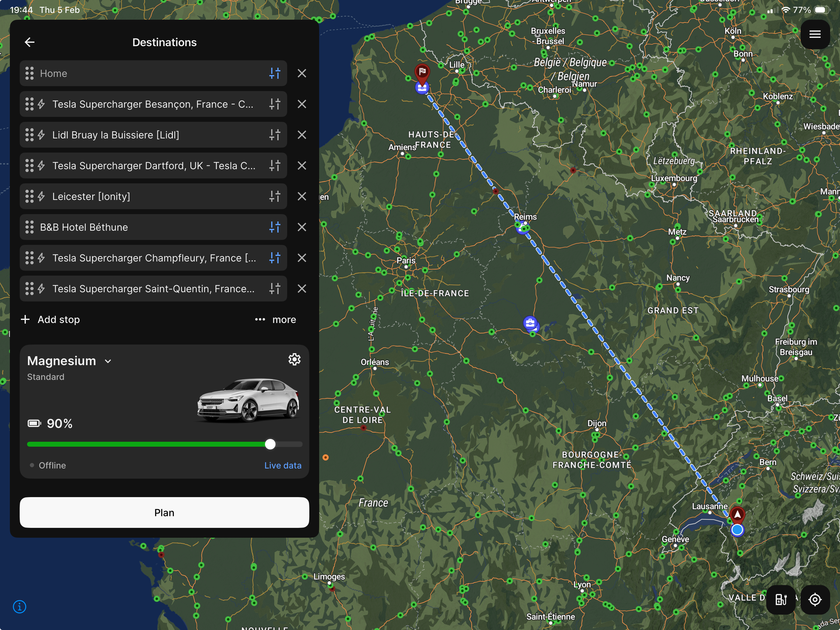Select drag handle for Tesla Supercharger Dartford
Viewport: 840px width, 630px height.
29,166
